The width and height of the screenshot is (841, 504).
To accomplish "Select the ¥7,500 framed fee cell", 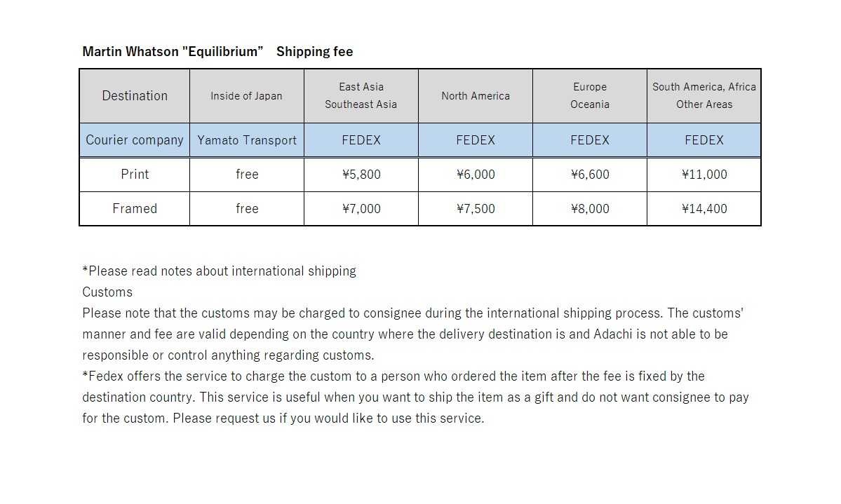I will tap(476, 209).
